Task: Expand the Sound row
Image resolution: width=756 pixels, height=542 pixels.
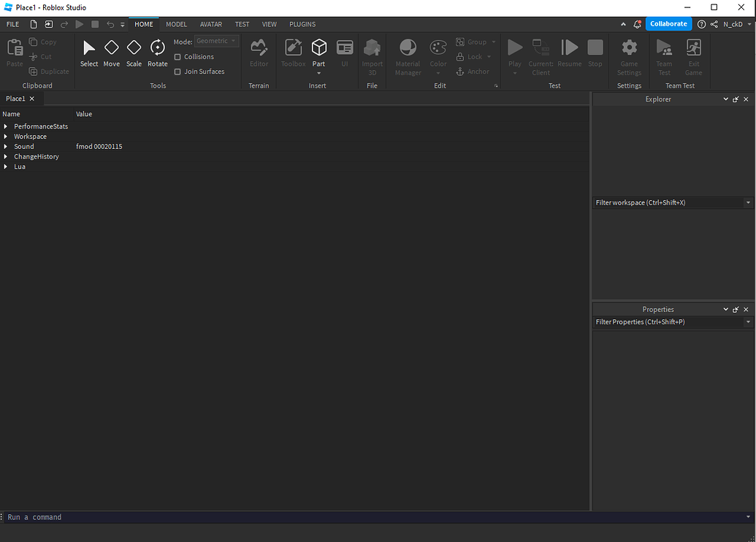Action: [5, 147]
